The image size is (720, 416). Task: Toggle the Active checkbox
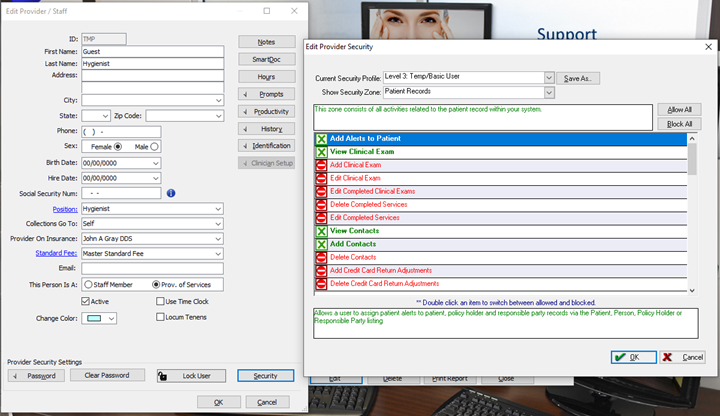(85, 301)
